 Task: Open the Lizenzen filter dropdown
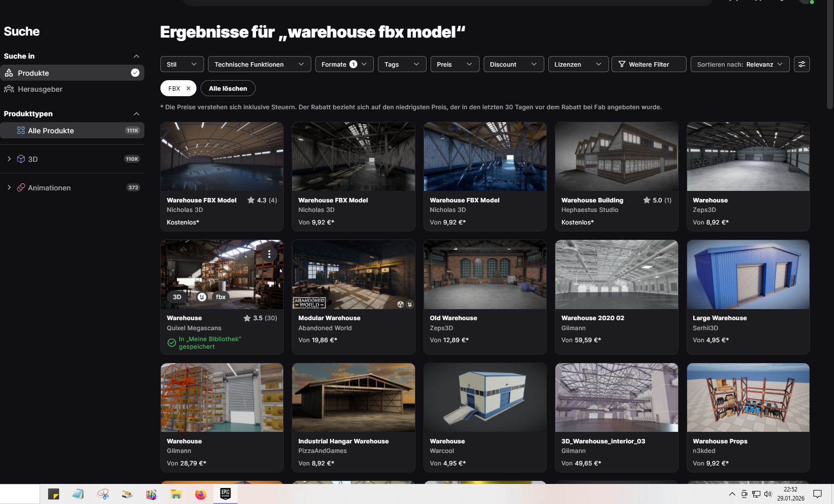(578, 64)
